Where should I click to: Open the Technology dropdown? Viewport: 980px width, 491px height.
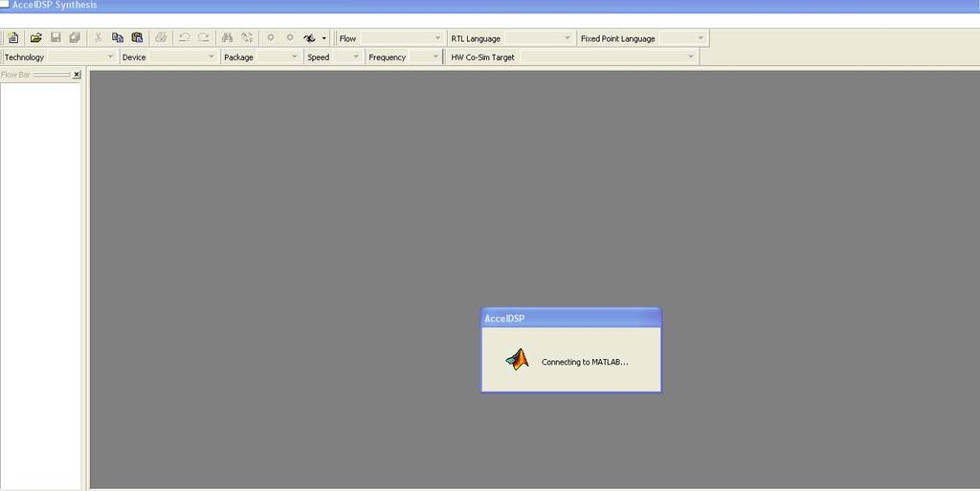pos(82,56)
